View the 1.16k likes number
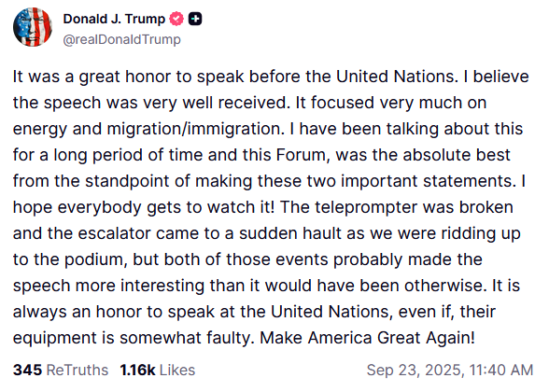 click(x=137, y=370)
